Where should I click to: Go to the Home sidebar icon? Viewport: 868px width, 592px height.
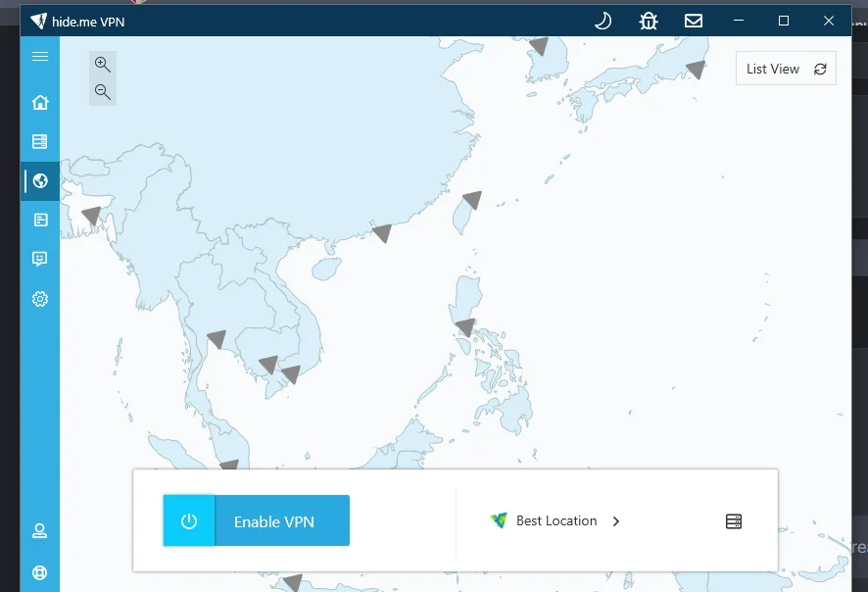pyautogui.click(x=40, y=103)
